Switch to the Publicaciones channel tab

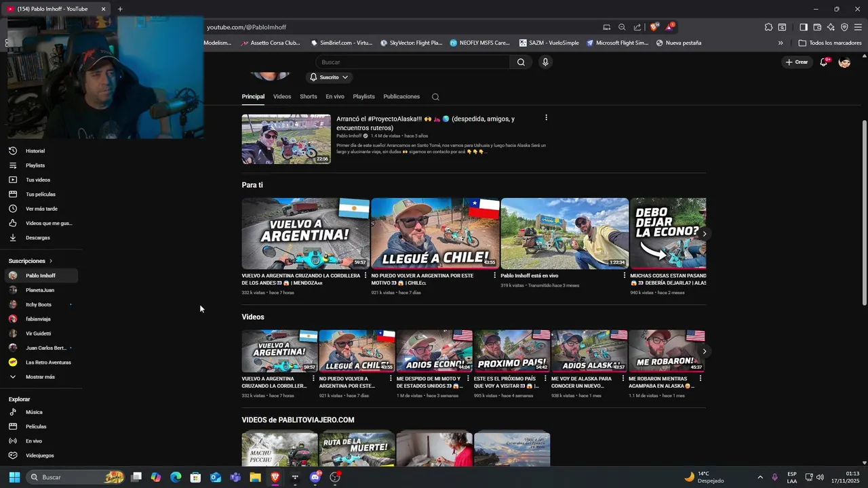(x=401, y=97)
